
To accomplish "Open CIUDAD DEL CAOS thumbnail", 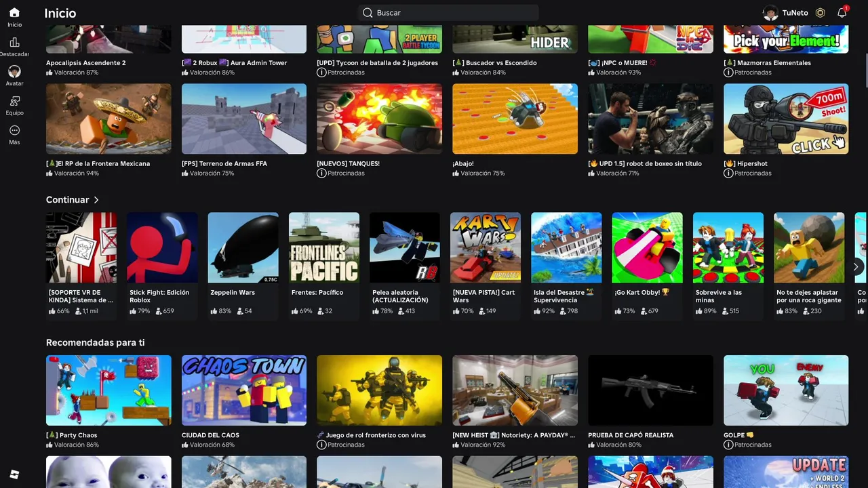I will click(x=244, y=390).
